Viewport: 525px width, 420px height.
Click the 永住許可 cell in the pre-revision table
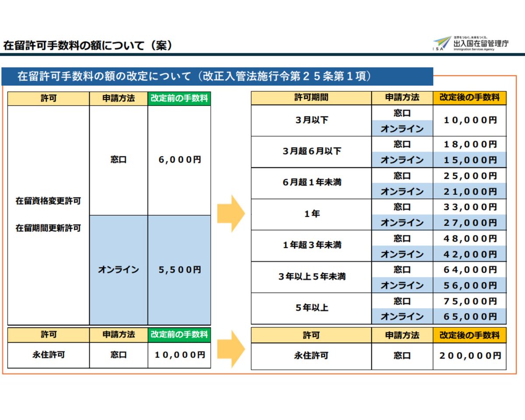(x=49, y=355)
